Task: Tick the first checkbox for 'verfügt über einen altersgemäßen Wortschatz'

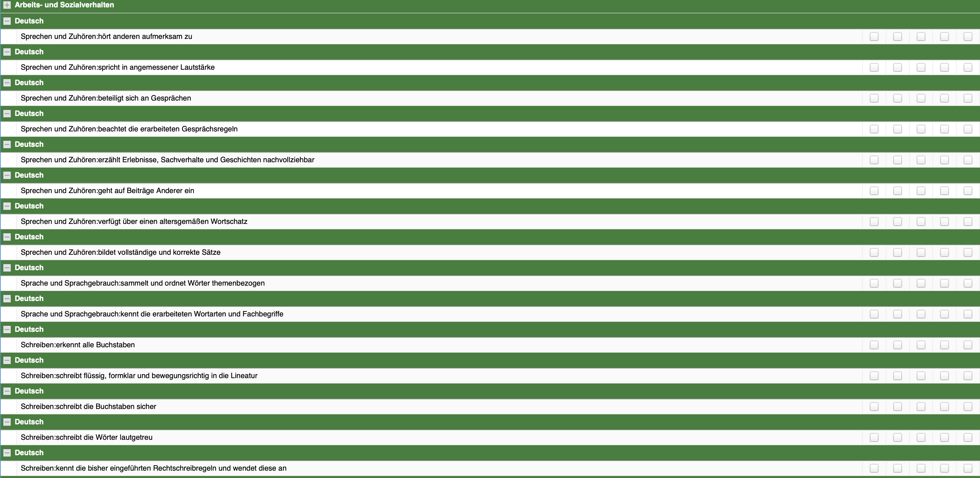Action: pyautogui.click(x=874, y=222)
